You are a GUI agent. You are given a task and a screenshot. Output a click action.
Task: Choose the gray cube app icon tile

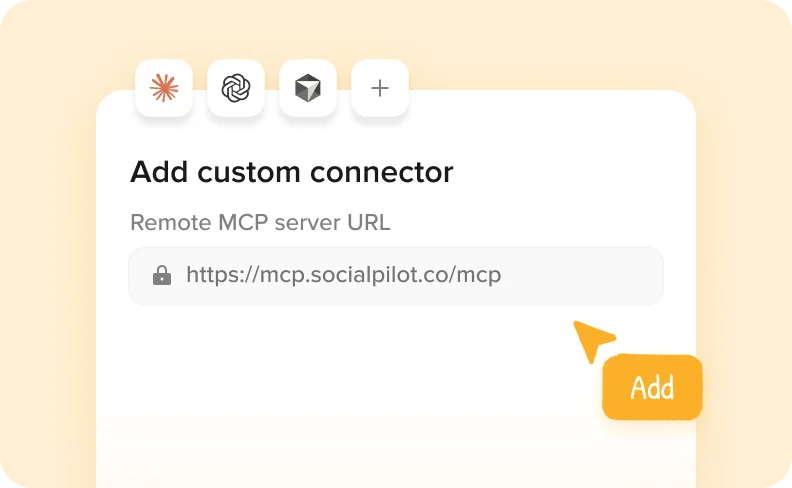(308, 88)
